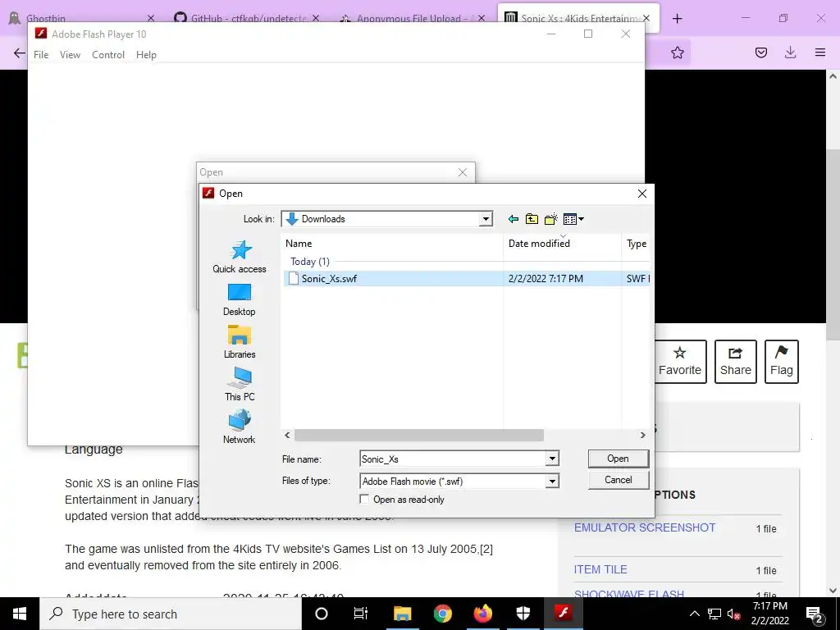Image resolution: width=840 pixels, height=630 pixels.
Task: Show hidden system tray icons
Action: click(694, 614)
